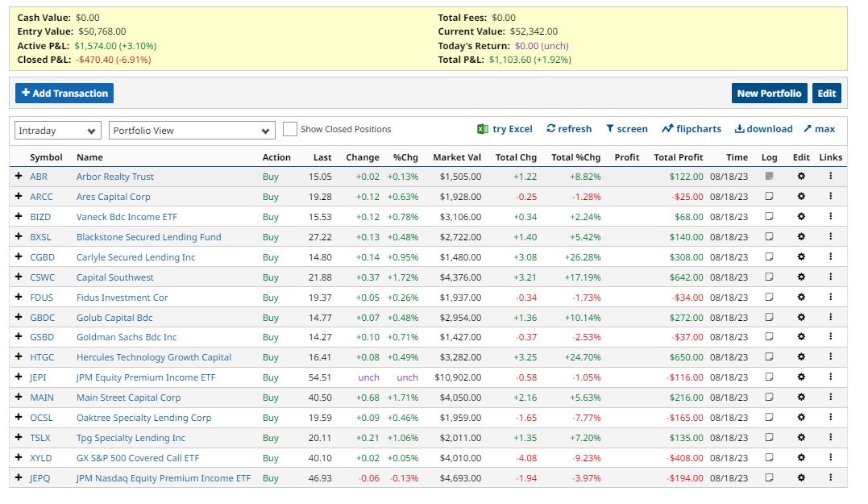Open the GX S&P 500 Covered Call ETF link
868x504 pixels.
coord(138,458)
